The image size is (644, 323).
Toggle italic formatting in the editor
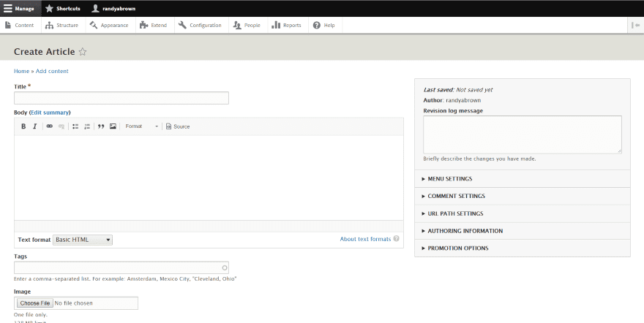[x=34, y=126]
